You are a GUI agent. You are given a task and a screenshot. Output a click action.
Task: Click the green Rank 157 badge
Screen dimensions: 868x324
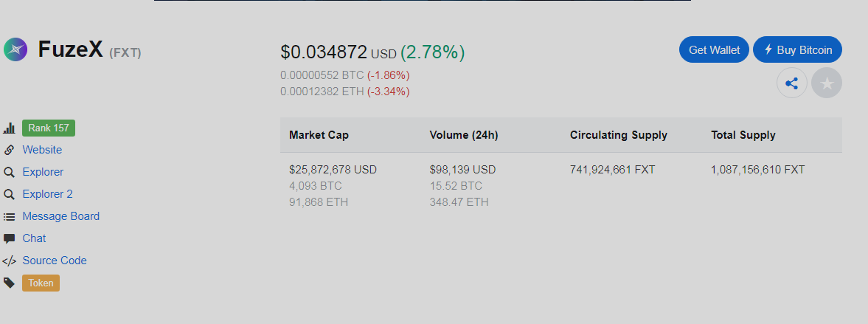[49, 128]
